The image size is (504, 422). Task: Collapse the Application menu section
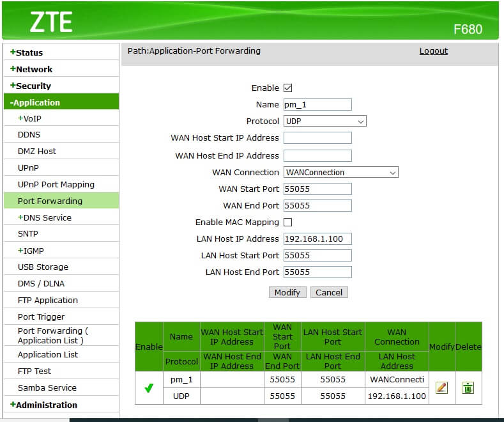(x=35, y=102)
